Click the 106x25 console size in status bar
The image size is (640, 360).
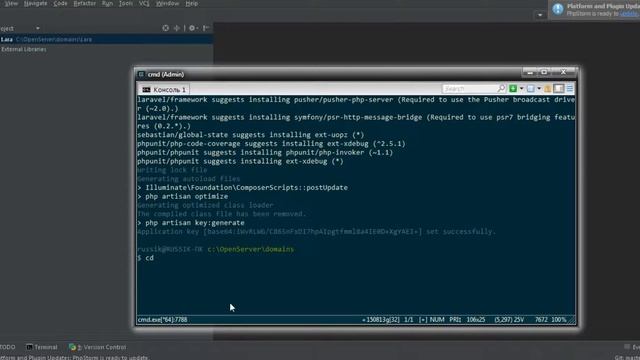pos(476,320)
